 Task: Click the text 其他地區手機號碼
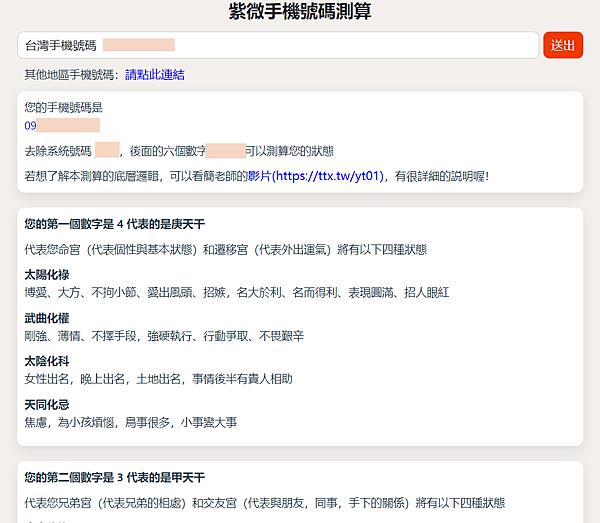tap(69, 75)
